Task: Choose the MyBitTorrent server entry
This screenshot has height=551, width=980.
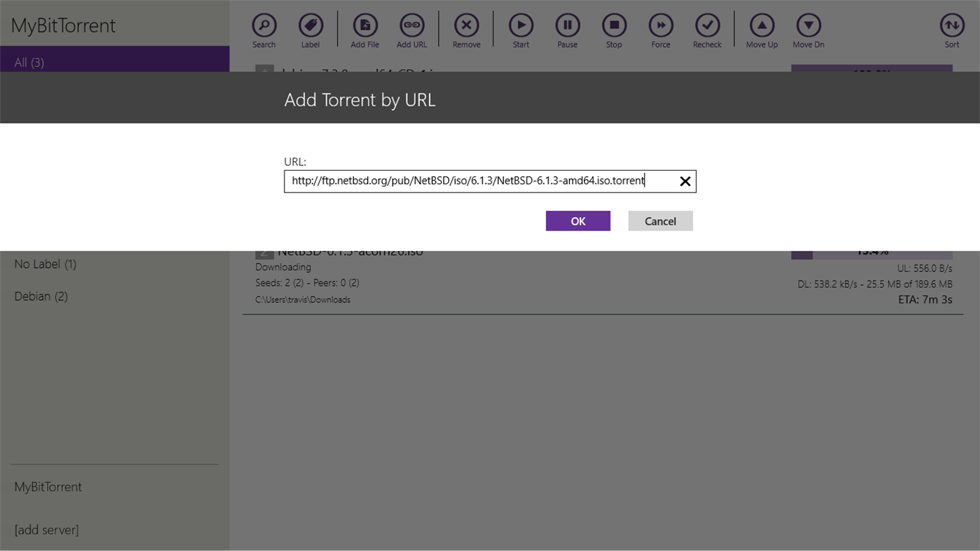Action: (x=48, y=487)
